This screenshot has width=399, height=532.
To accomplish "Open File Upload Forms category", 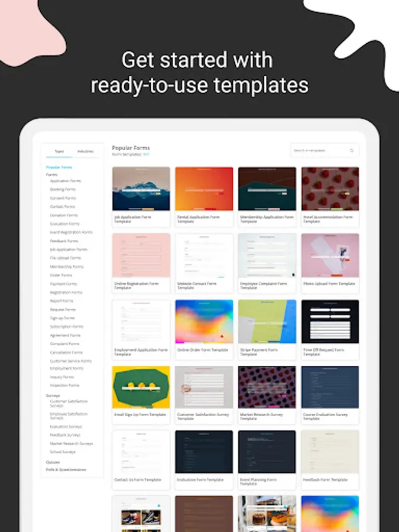I will click(x=66, y=258).
